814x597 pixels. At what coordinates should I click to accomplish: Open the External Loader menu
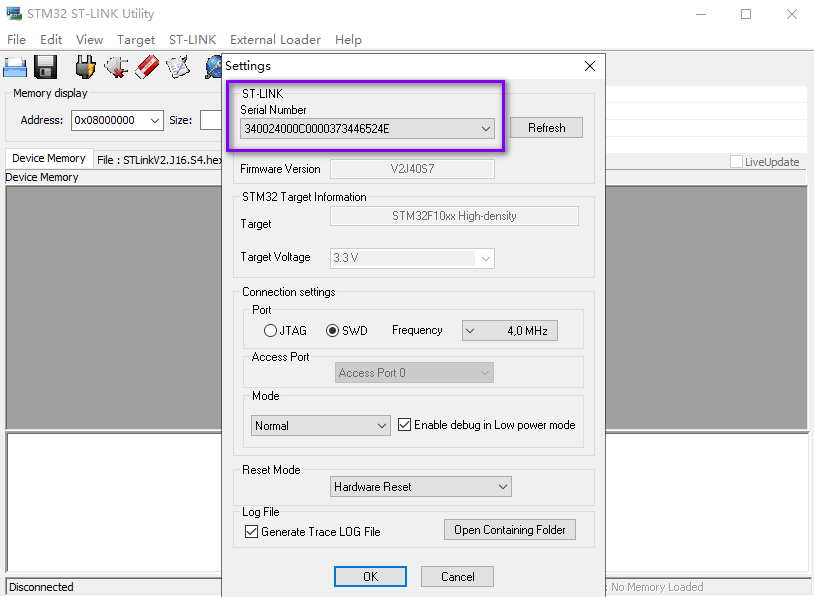click(275, 40)
